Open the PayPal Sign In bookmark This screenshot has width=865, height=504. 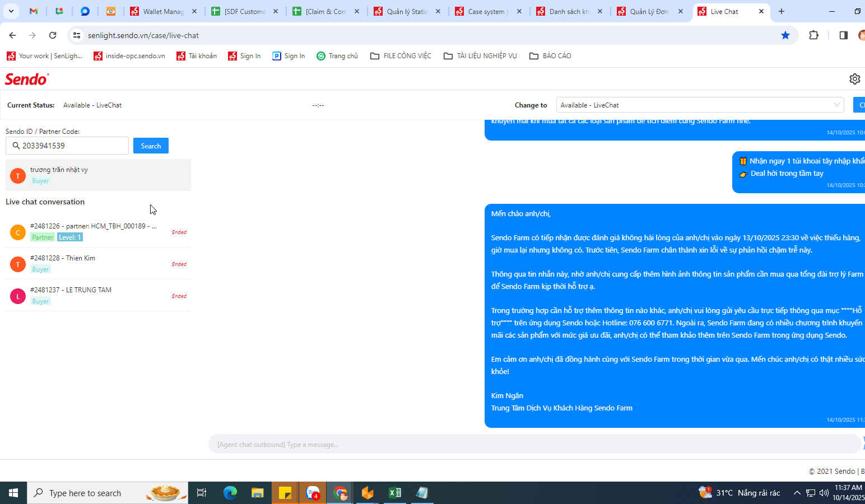(289, 55)
